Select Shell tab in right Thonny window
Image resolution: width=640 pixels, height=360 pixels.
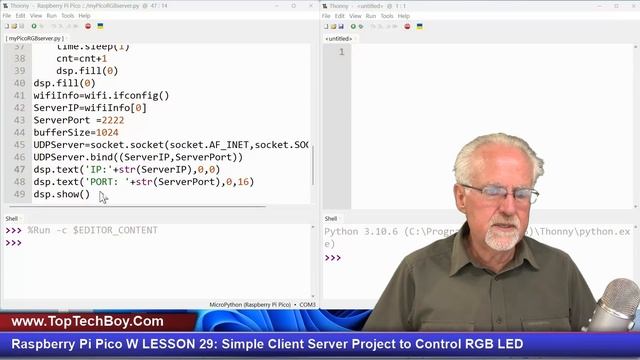(x=331, y=219)
